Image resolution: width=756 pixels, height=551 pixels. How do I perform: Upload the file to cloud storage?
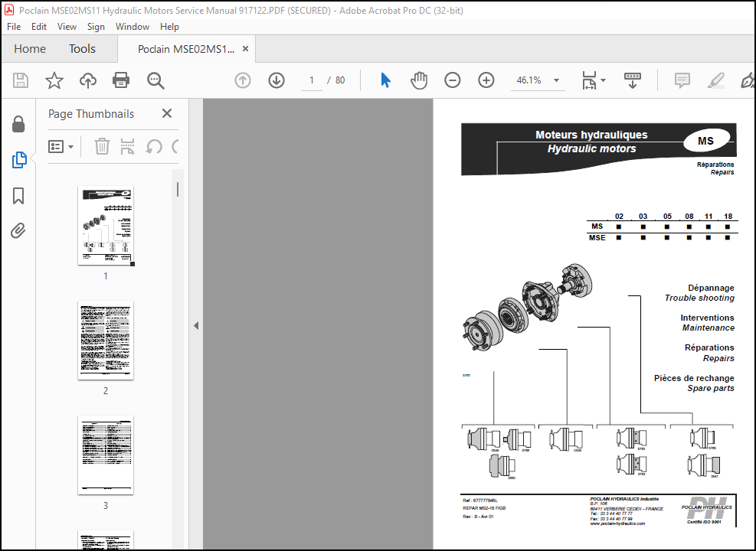88,80
